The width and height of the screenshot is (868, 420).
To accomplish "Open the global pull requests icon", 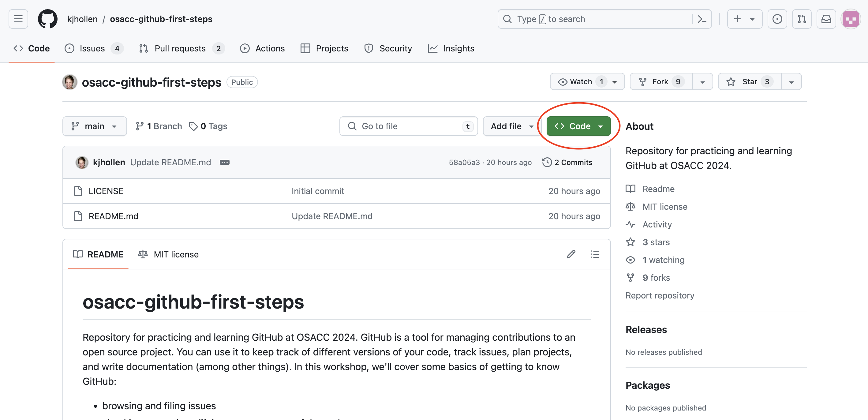I will point(802,19).
